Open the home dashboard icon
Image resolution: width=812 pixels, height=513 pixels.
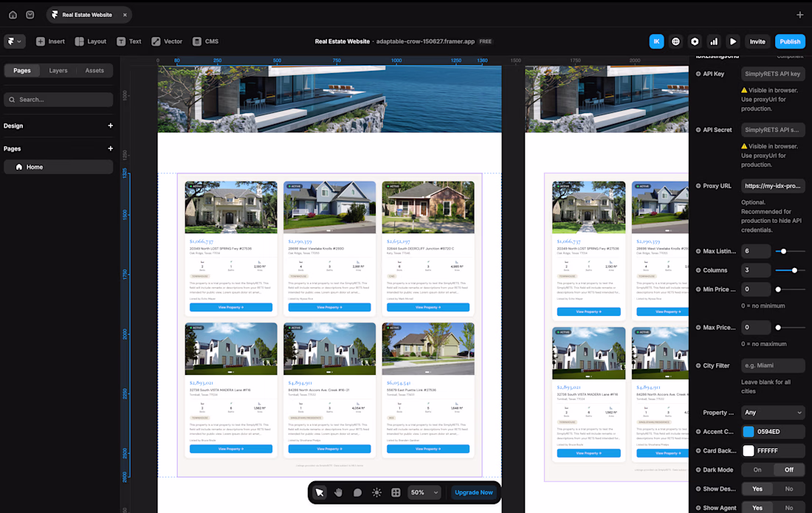tap(13, 15)
